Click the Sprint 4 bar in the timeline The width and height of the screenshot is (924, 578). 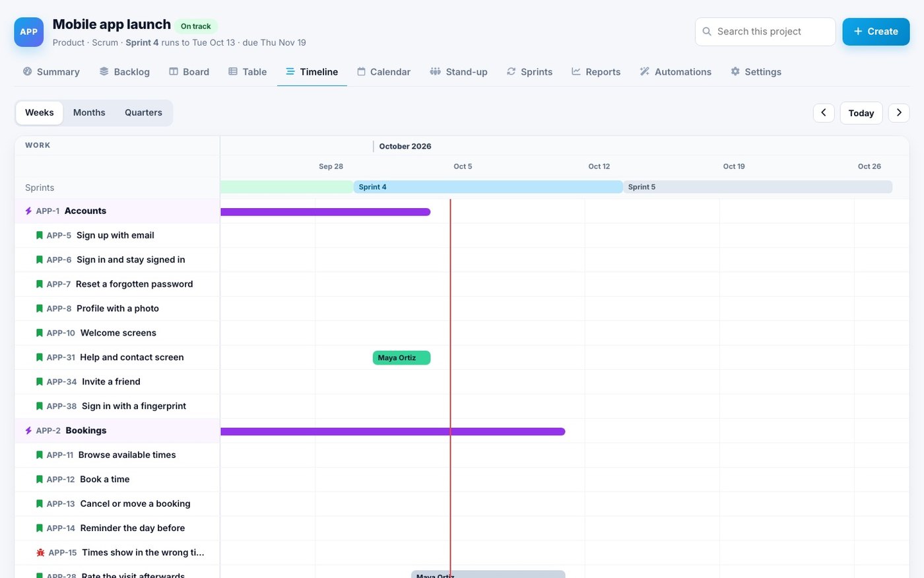[x=488, y=187]
